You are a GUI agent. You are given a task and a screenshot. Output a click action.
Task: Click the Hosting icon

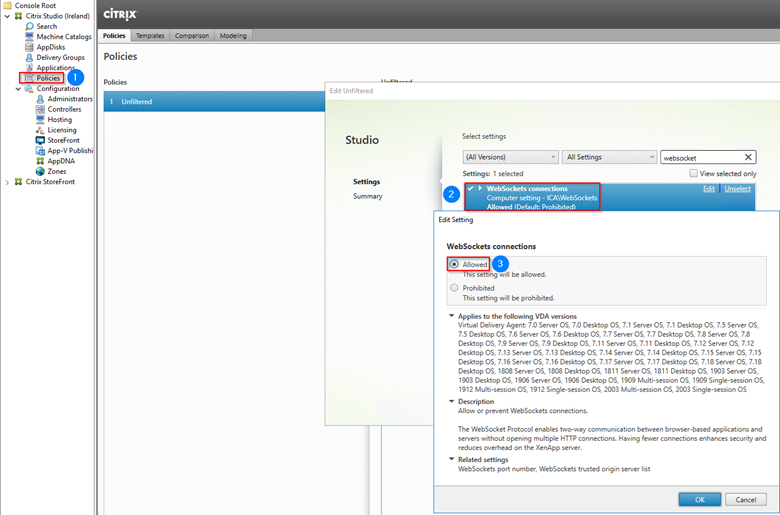tap(40, 120)
